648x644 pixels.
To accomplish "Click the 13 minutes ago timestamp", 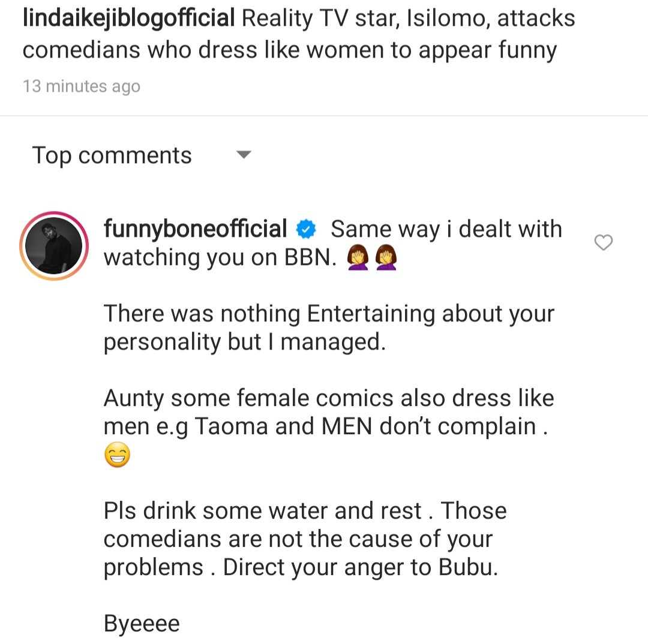I will coord(82,86).
